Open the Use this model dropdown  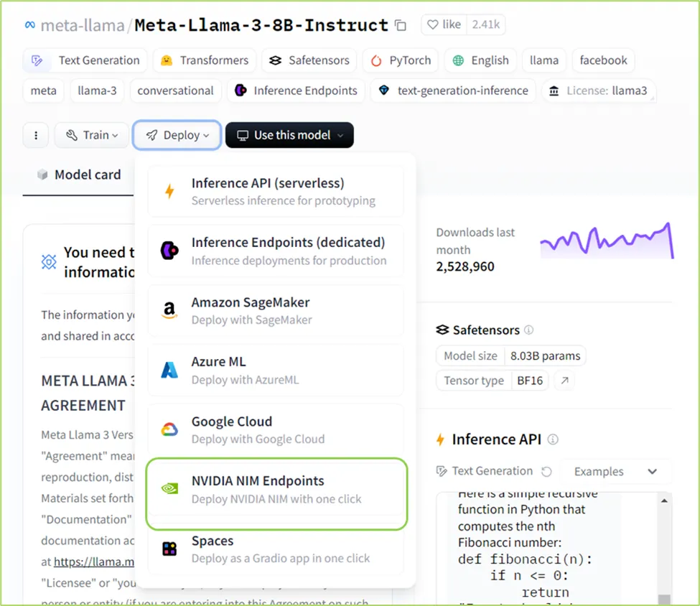click(289, 135)
